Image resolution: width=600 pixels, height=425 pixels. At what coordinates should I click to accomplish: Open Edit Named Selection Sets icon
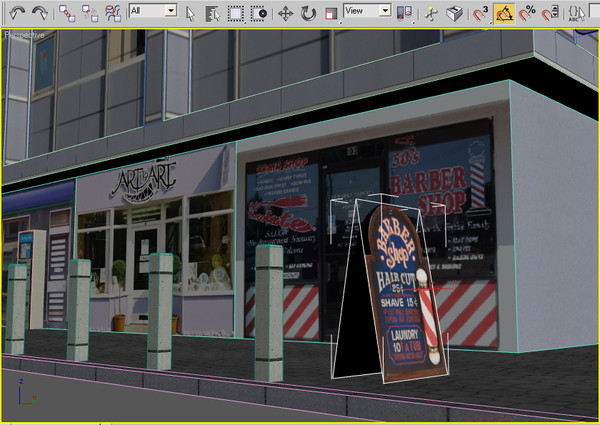(576, 14)
